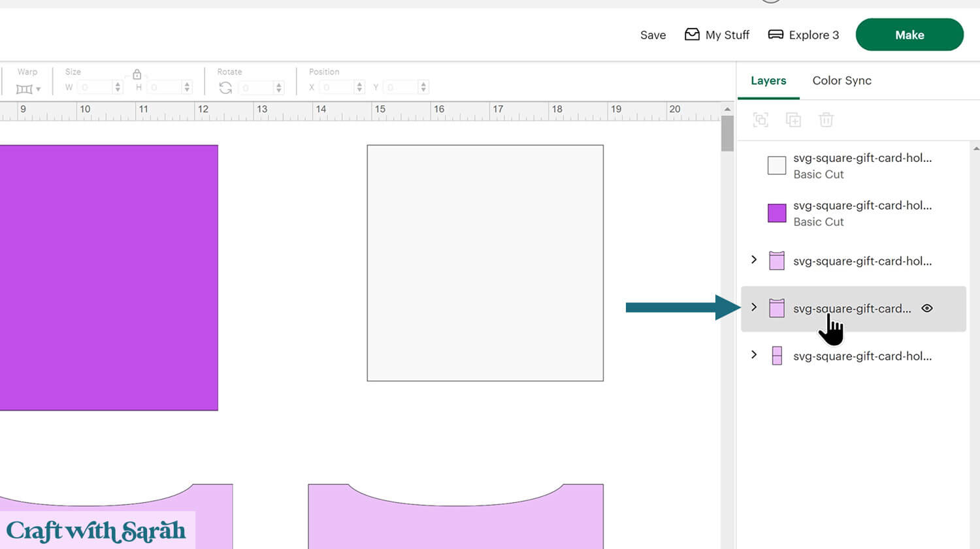Image resolution: width=980 pixels, height=549 pixels.
Task: Click the Rotate circular arrows icon
Action: click(226, 87)
